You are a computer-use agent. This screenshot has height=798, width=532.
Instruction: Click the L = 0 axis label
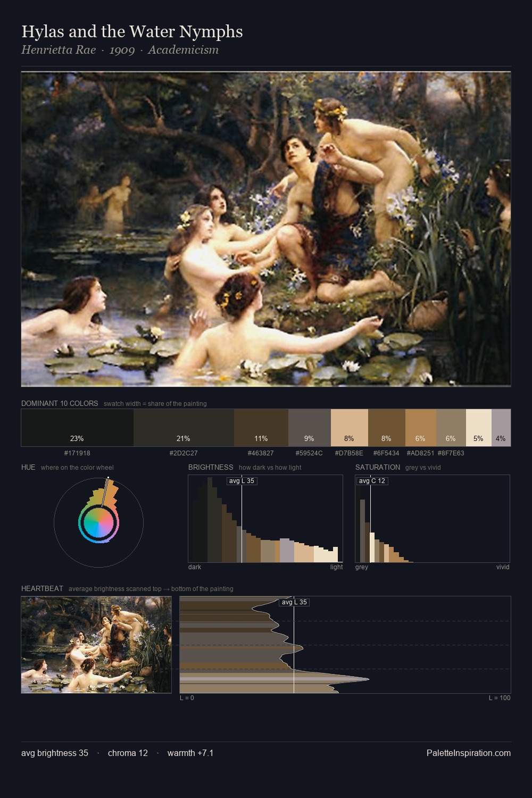[x=187, y=698]
